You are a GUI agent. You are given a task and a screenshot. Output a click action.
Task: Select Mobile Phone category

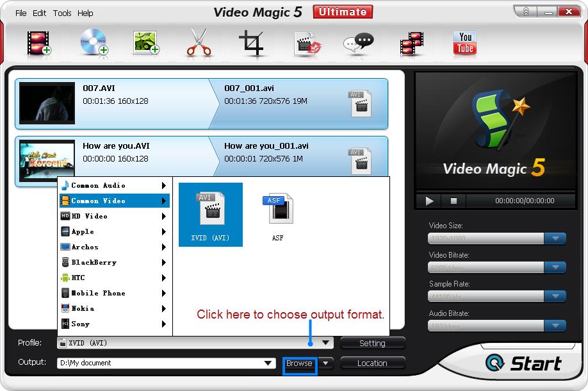pos(115,293)
